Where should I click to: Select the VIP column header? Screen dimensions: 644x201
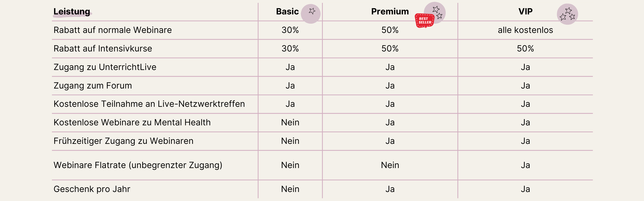click(x=526, y=12)
